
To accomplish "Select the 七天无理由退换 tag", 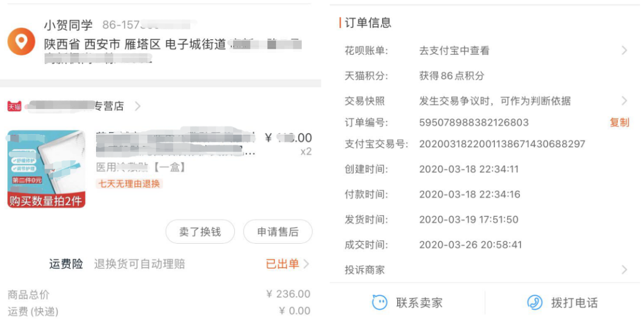I will 129,184.
